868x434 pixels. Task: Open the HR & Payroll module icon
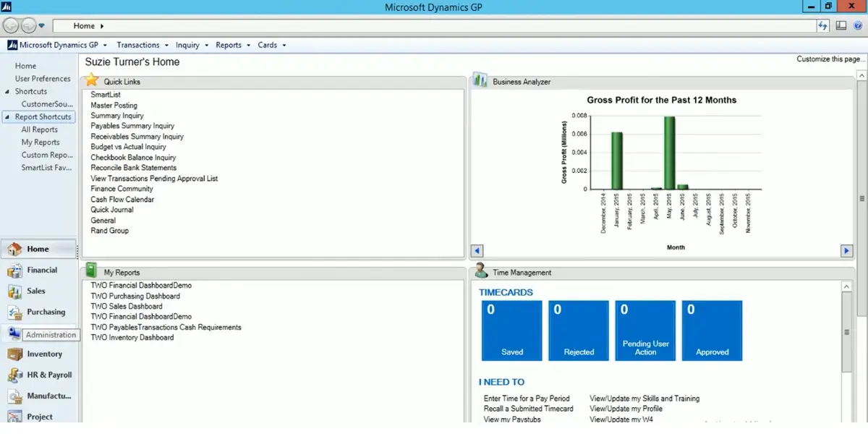pos(14,375)
